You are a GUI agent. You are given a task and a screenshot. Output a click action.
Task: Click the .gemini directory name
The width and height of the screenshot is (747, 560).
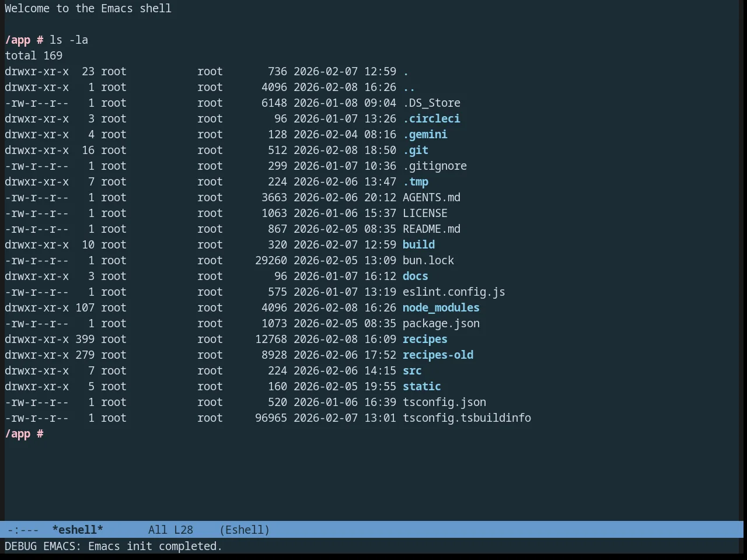(x=425, y=134)
